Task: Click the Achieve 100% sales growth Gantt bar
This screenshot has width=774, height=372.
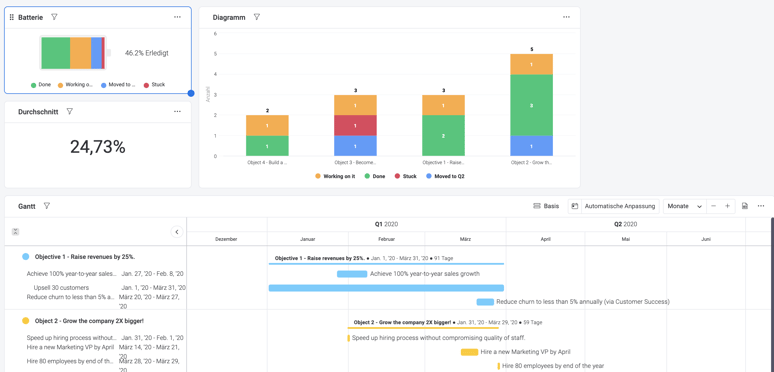Action: 352,274
